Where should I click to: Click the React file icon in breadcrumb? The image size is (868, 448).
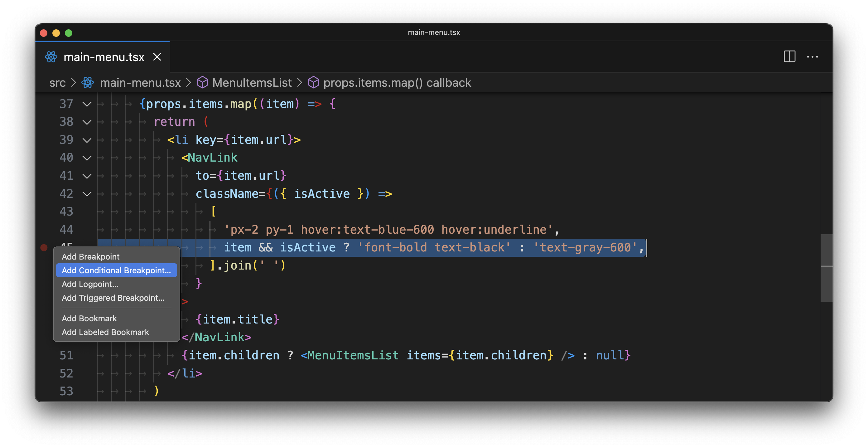(x=88, y=83)
